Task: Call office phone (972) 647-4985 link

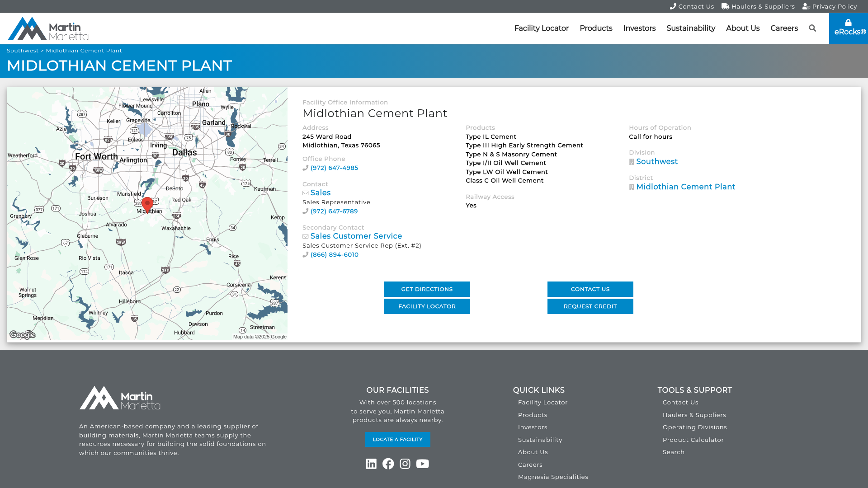Action: [334, 168]
